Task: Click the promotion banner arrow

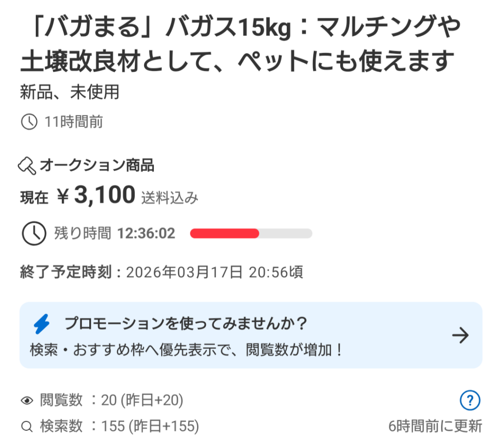Action: (x=460, y=335)
